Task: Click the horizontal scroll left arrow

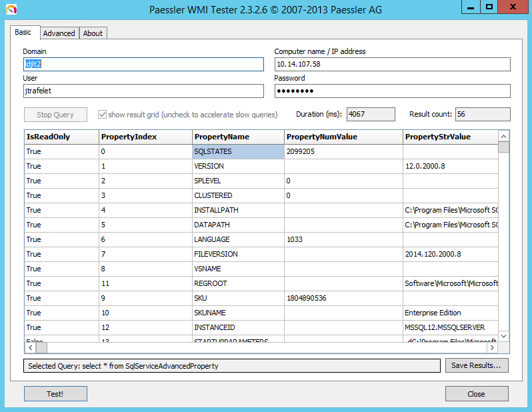Action: (31, 348)
